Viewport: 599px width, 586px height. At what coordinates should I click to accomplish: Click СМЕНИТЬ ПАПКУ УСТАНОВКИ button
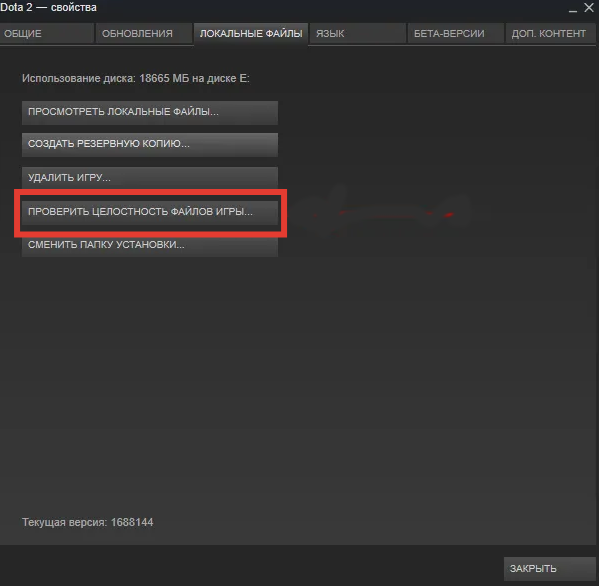150,246
